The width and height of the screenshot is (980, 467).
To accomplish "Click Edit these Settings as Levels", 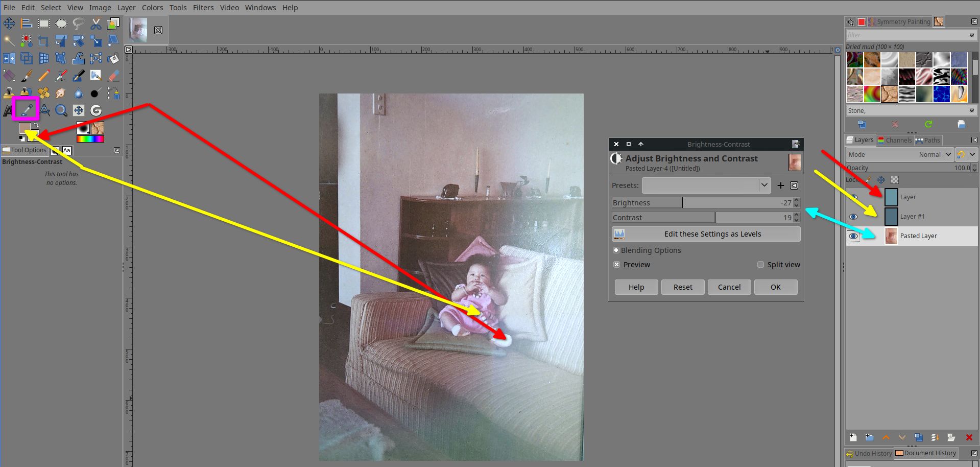I will click(x=706, y=234).
